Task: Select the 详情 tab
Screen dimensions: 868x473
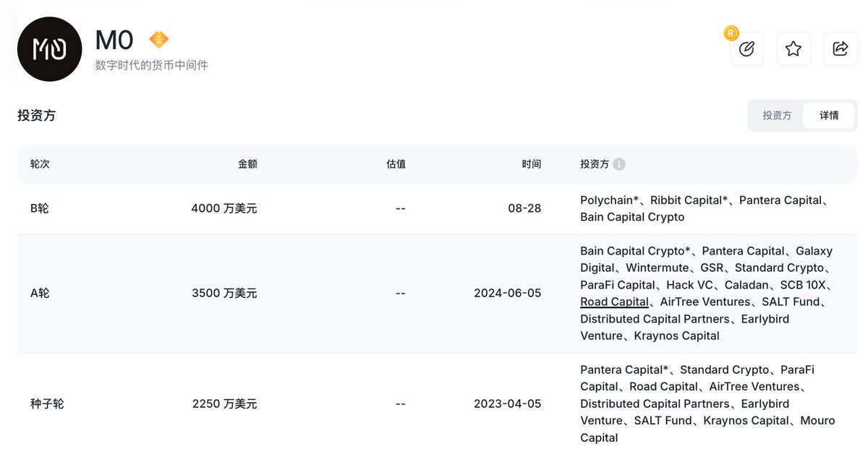Action: pos(829,115)
